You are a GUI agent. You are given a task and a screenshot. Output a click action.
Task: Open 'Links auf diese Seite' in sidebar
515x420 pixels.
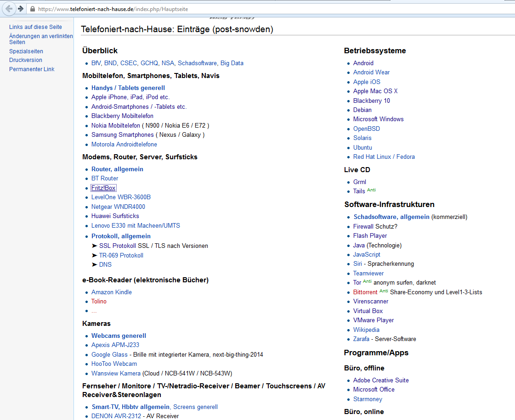coord(35,27)
